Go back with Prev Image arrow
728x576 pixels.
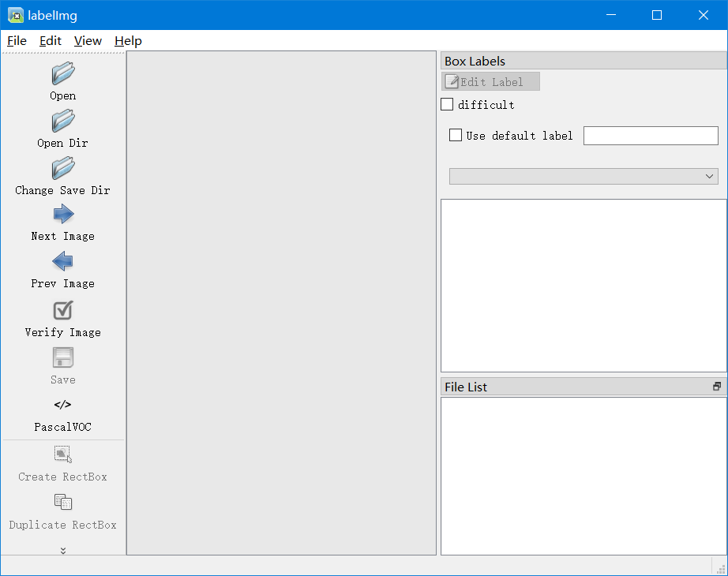point(63,262)
